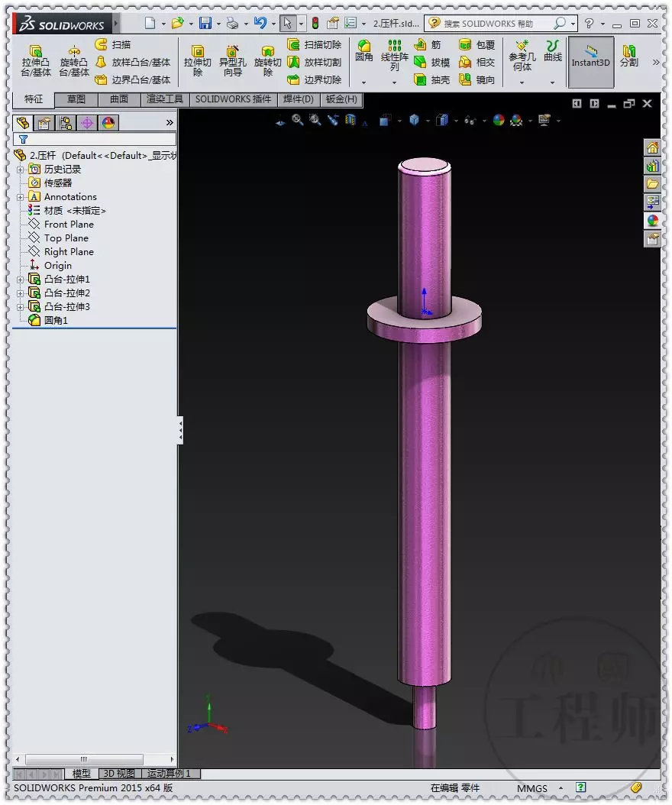672x805 pixels.
Task: Open the Hole Wizard (异型孔向导) tool
Action: 233,60
